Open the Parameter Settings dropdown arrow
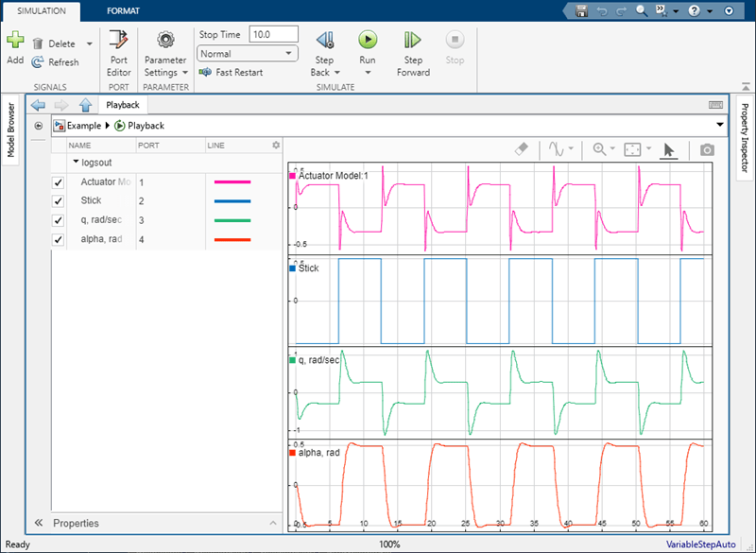This screenshot has width=756, height=553. click(x=185, y=73)
